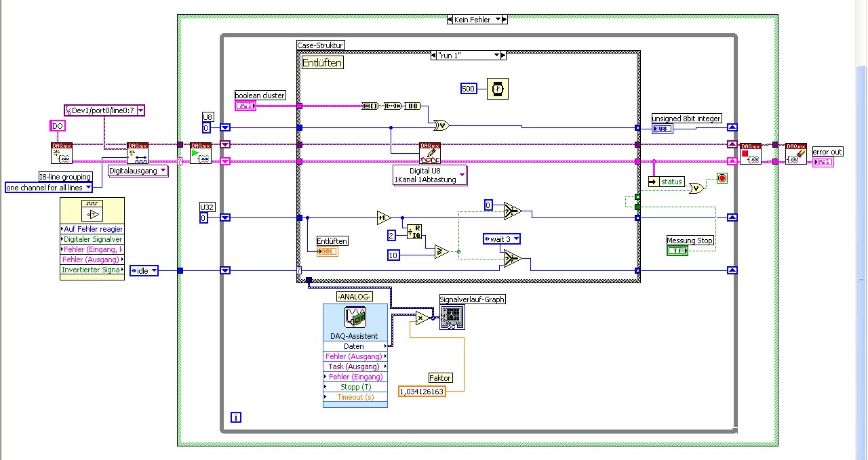Viewport: 868px width, 460px height.
Task: Click the DO task name constant
Action: click(x=58, y=126)
